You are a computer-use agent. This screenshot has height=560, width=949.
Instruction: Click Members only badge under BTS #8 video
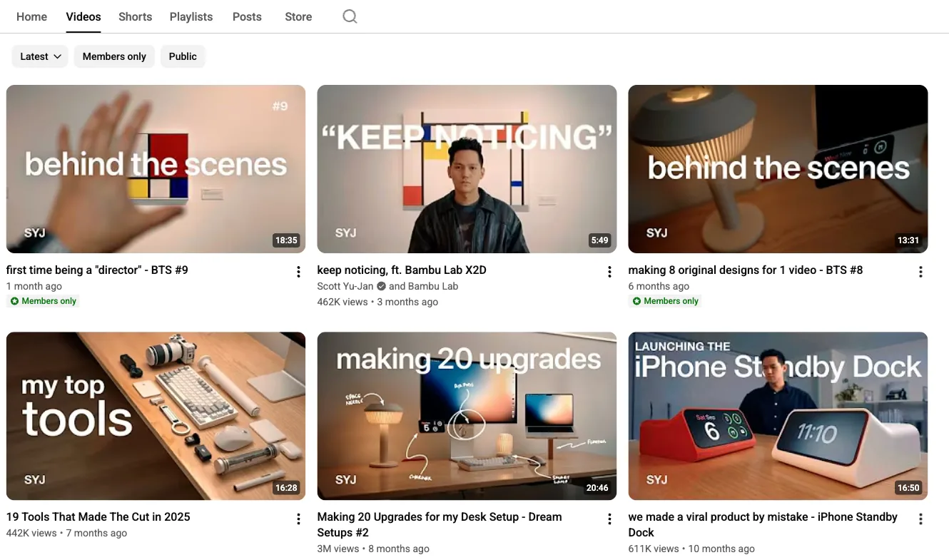coord(665,301)
